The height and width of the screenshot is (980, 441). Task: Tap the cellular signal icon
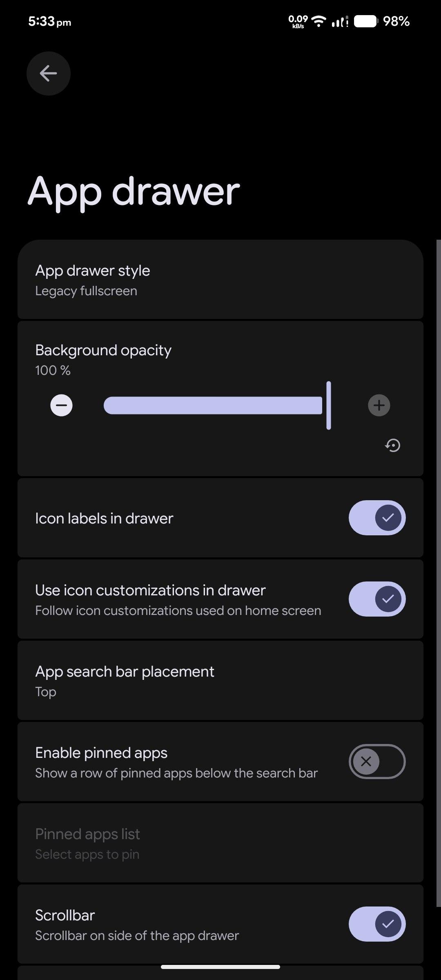[339, 21]
